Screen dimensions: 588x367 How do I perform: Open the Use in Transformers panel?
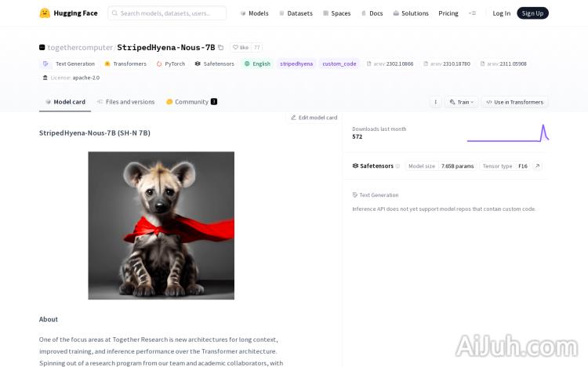[514, 102]
